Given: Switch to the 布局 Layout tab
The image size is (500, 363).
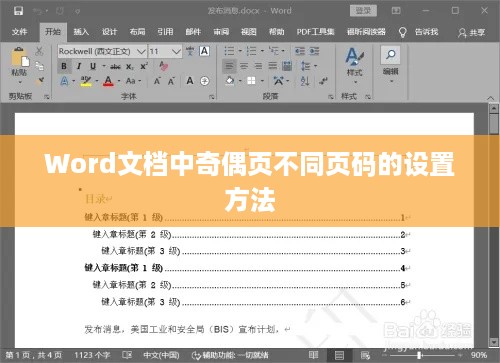Looking at the screenshot, I should tap(137, 32).
